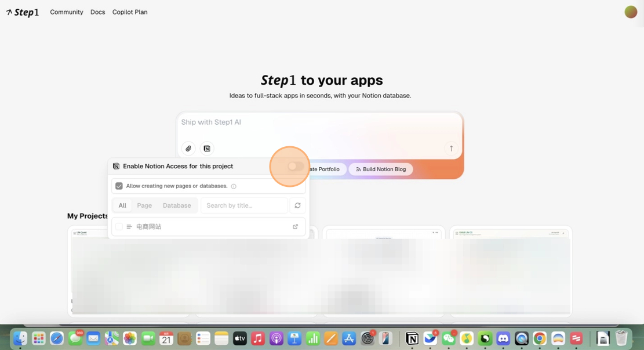Screen dimensions: 644x350
Task: Open the Community nav link
Action: coord(67,12)
